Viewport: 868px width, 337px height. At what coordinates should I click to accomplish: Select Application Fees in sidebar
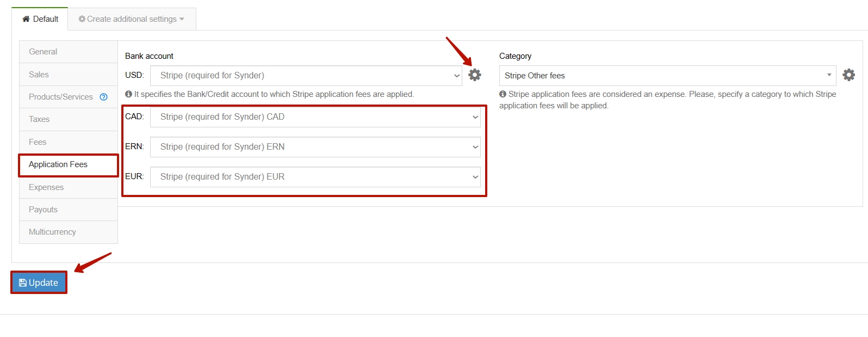click(69, 165)
